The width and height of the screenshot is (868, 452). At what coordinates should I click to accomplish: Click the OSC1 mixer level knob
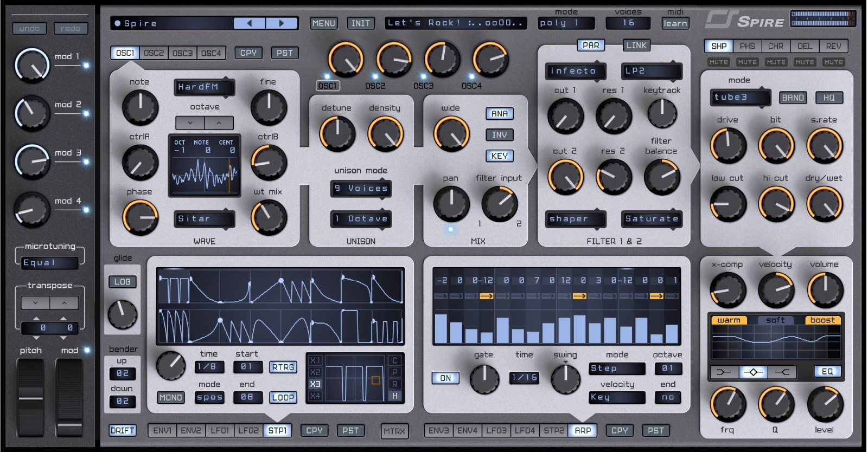(346, 60)
